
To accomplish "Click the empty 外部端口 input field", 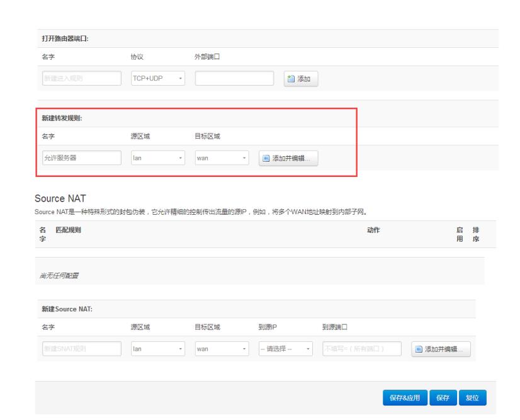I will (234, 79).
